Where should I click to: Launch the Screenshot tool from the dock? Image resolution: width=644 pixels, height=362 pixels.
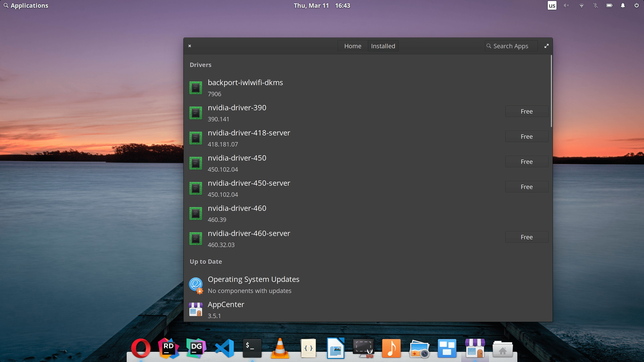[x=363, y=348]
